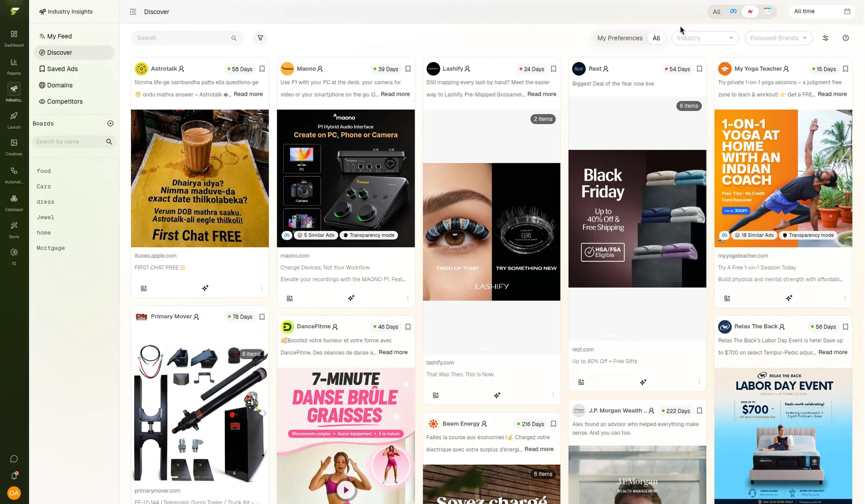Bookmark the My Yoga Teacher ad
Screen dimensions: 865x504
point(846,69)
